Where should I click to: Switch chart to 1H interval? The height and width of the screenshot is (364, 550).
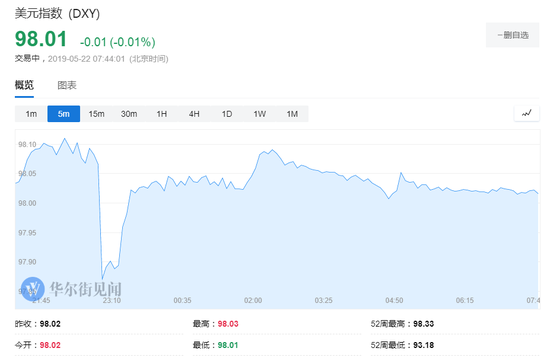161,114
